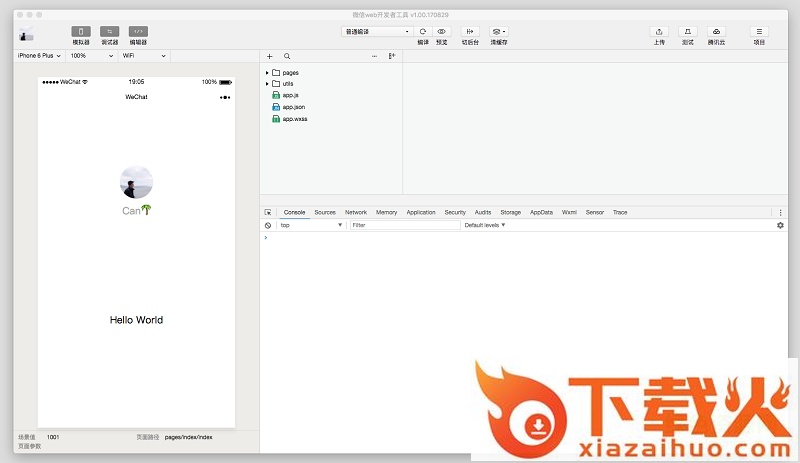Viewport: 800px width, 463px height.
Task: Click the console Filter input field
Action: (x=405, y=225)
